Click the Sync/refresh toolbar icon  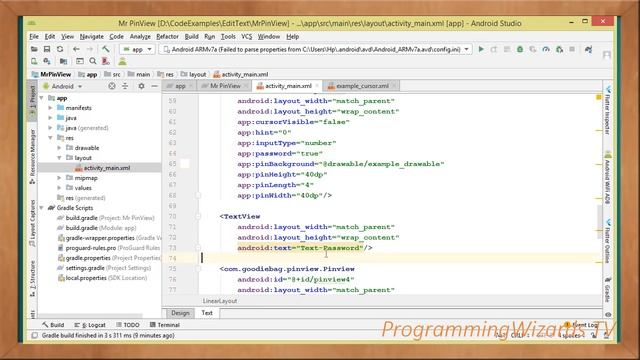[x=60, y=49]
